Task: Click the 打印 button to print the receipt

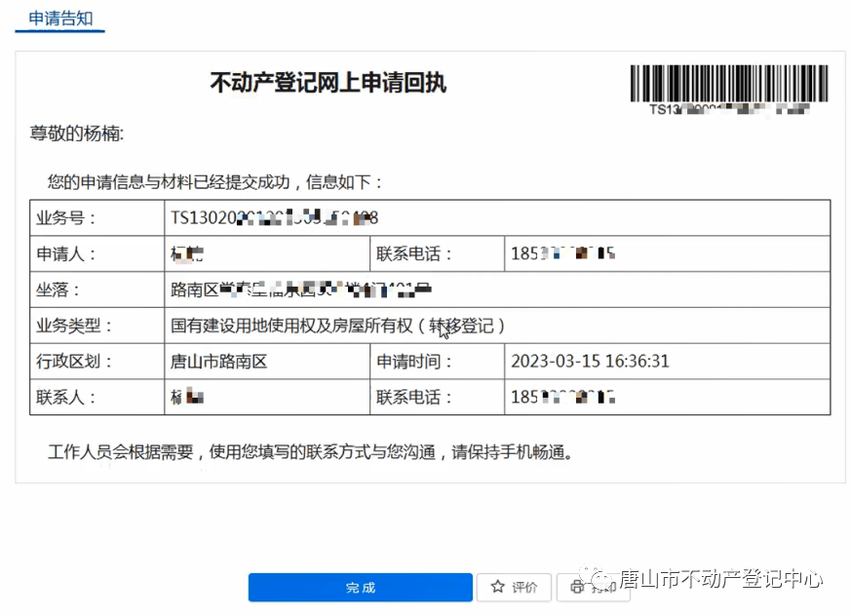Action: [593, 587]
